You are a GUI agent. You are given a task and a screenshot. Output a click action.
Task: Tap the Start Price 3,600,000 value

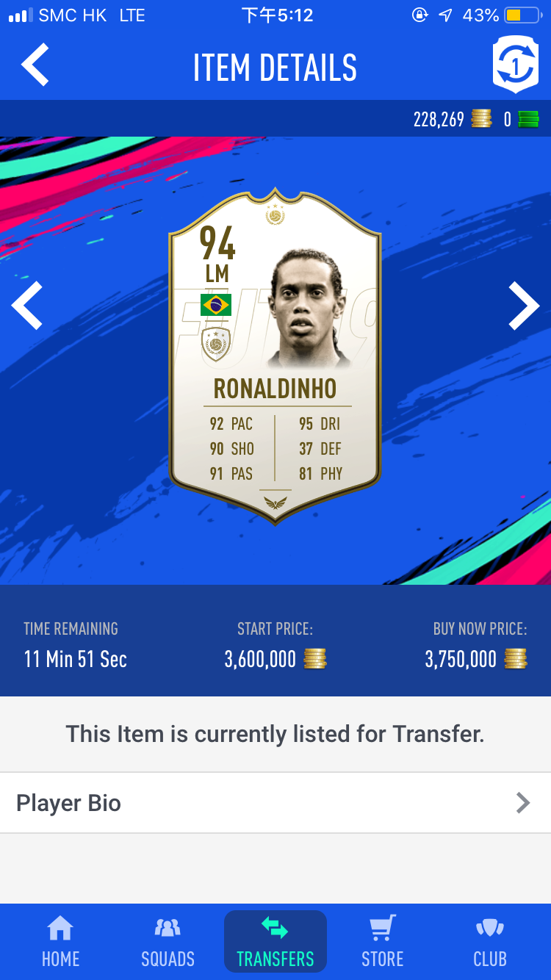[x=260, y=659]
